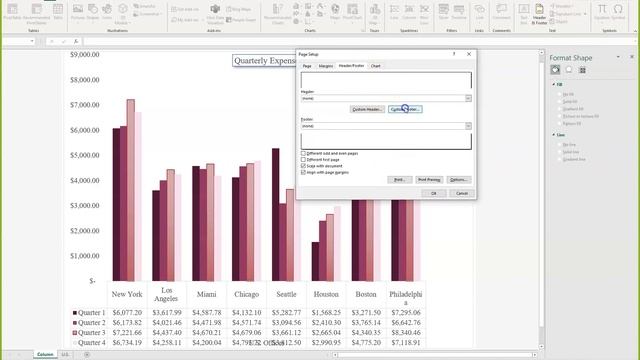Click the Print Preview button
Image resolution: width=640 pixels, height=360 pixels.
click(x=429, y=180)
